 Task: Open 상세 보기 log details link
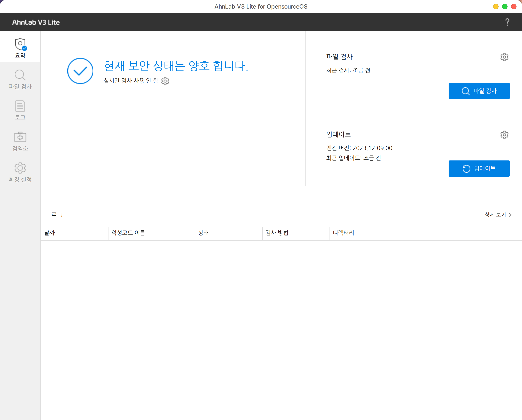tap(498, 215)
